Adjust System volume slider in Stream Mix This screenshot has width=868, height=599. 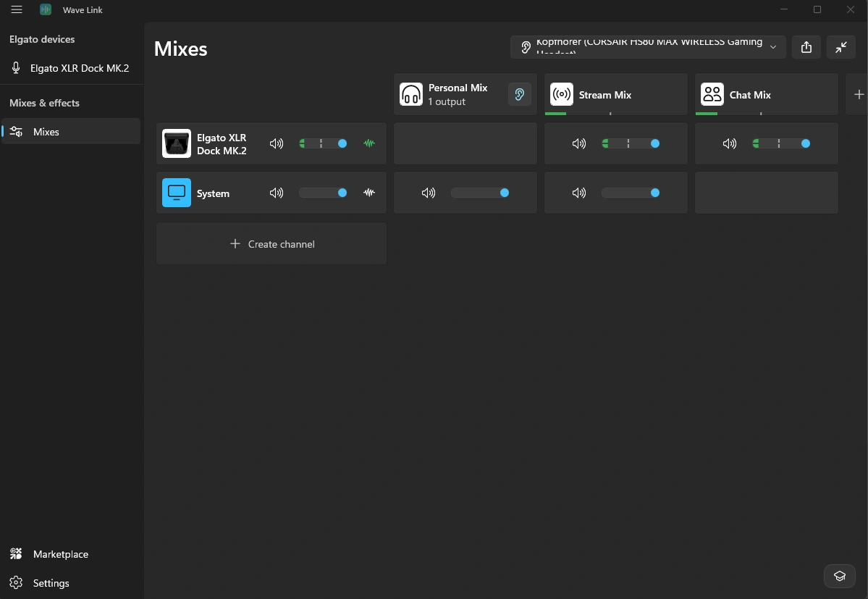[x=631, y=193]
